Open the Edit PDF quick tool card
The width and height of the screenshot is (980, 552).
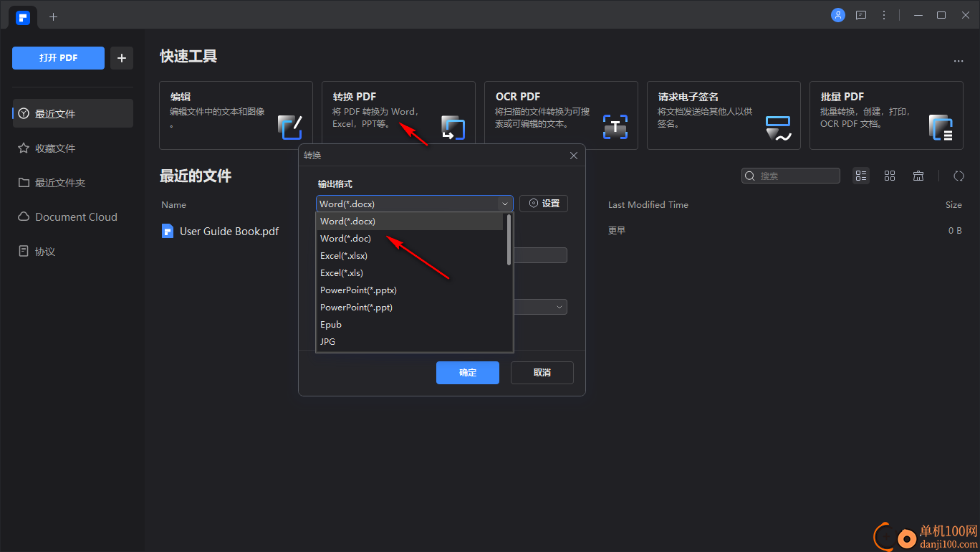click(236, 115)
